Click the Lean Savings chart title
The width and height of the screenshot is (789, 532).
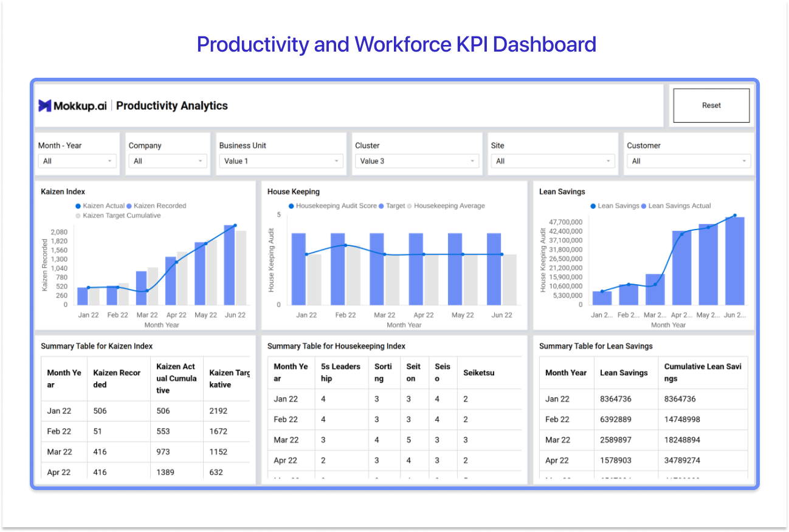pyautogui.click(x=562, y=192)
